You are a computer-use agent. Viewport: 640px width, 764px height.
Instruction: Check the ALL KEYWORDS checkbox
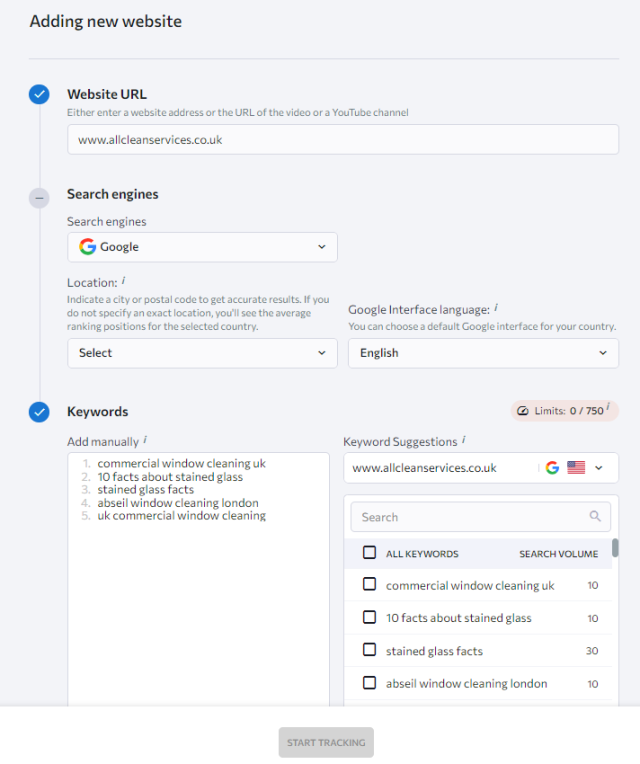point(370,553)
